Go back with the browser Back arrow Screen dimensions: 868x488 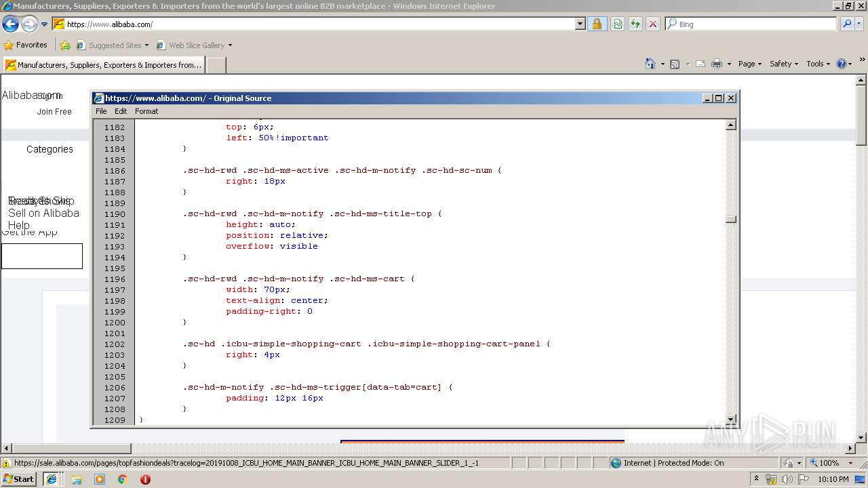point(10,24)
